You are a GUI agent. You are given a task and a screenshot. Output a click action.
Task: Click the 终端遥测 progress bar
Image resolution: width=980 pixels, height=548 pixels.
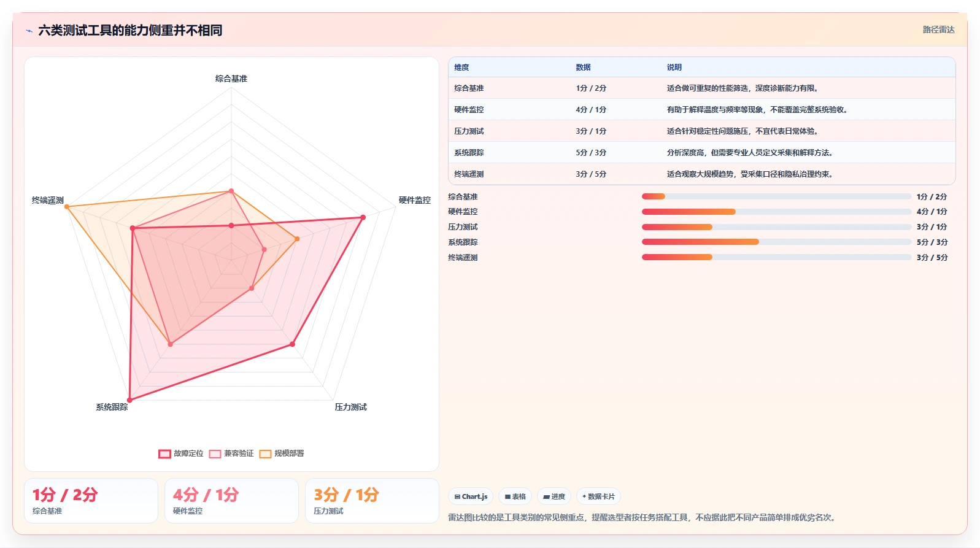(x=776, y=257)
